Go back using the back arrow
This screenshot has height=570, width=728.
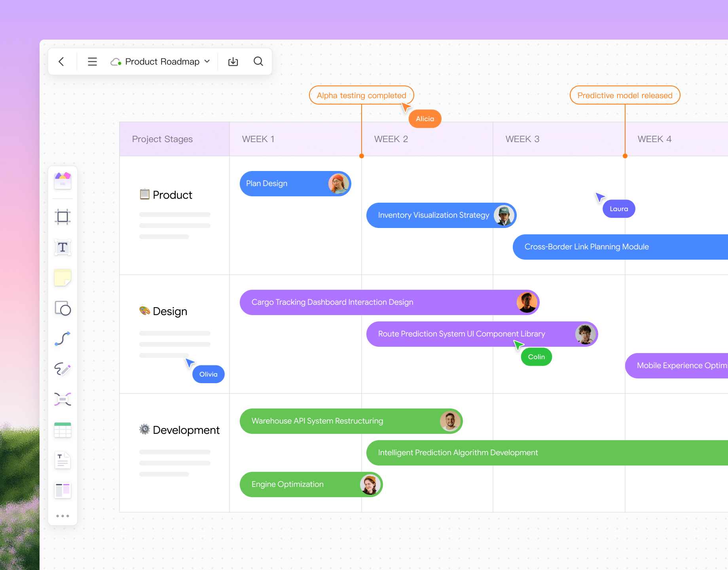pos(62,61)
